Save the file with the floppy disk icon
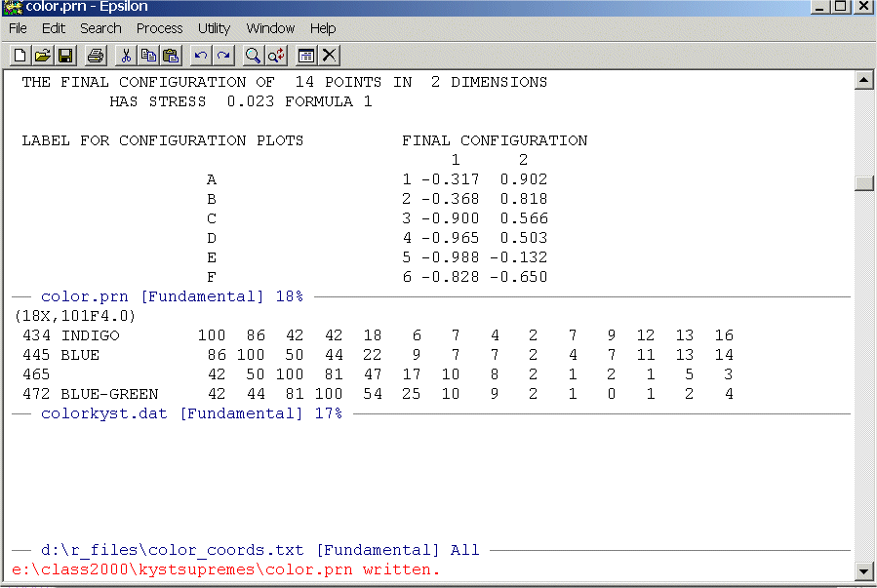Screen dimensions: 877x588 pyautogui.click(x=65, y=56)
